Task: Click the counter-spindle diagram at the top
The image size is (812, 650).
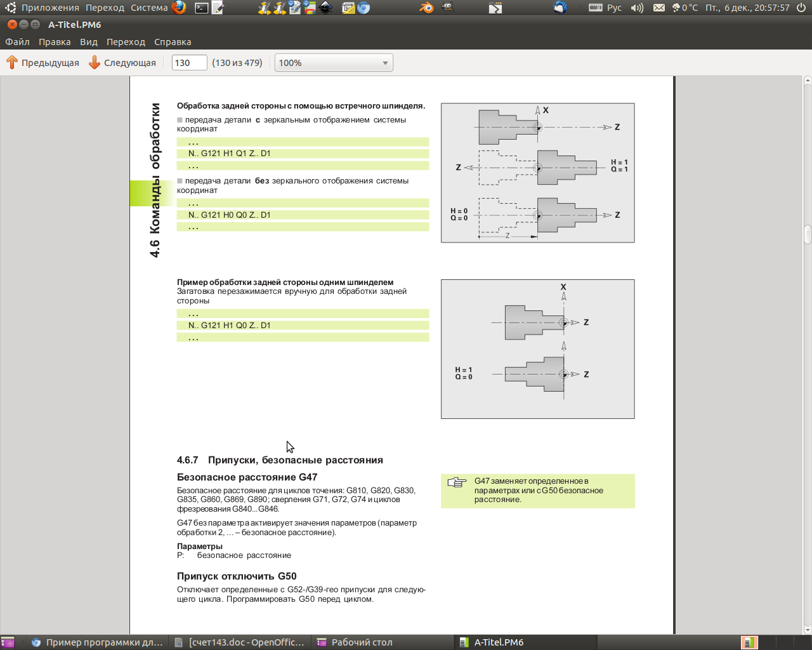Action: [538, 173]
